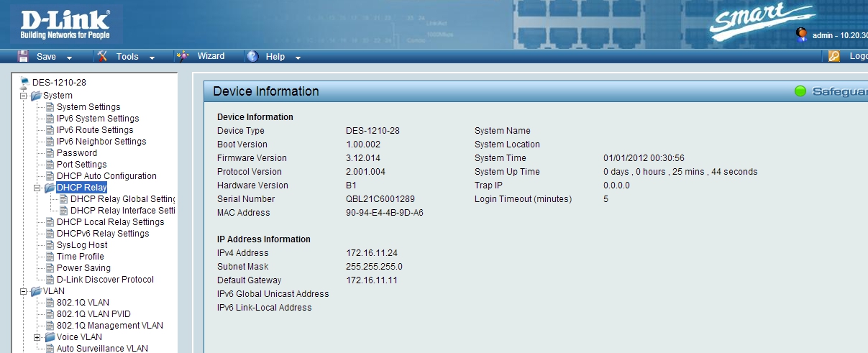Open IPv6 Neighbor Settings page

click(101, 141)
